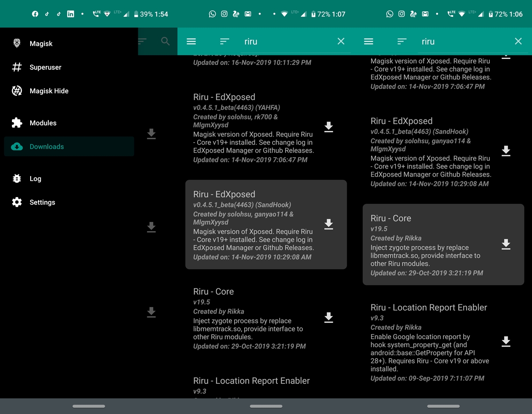Open the Riru - EdXposed YAHFA title on the middle screen
The image size is (532, 414).
[x=224, y=97]
